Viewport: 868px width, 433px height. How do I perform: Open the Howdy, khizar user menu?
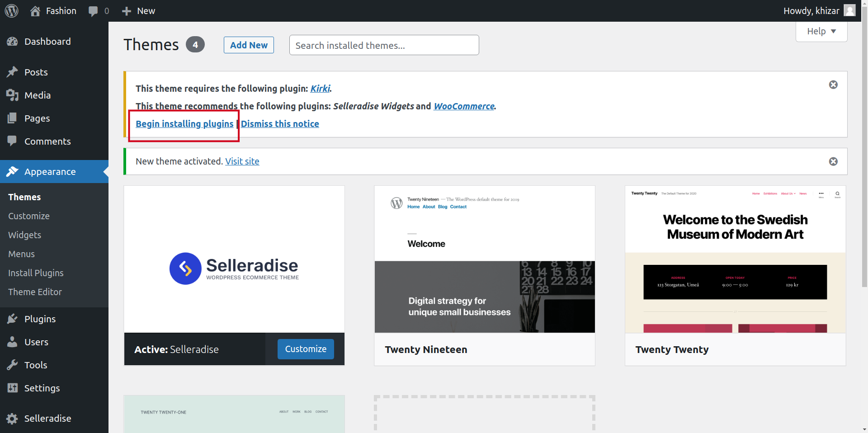coord(819,11)
